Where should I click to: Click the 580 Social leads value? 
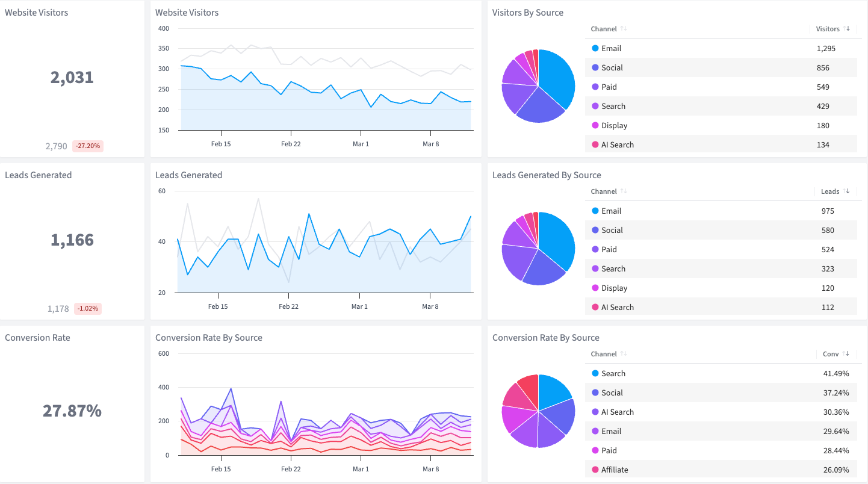pyautogui.click(x=828, y=230)
